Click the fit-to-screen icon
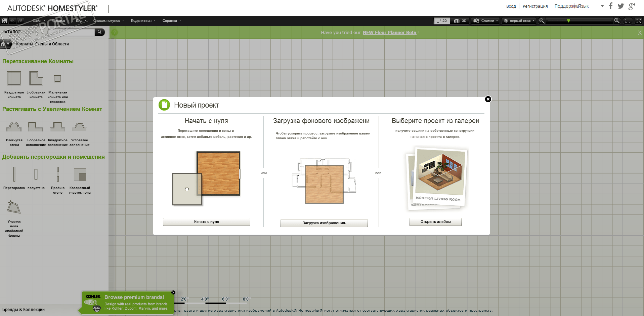 (x=628, y=21)
